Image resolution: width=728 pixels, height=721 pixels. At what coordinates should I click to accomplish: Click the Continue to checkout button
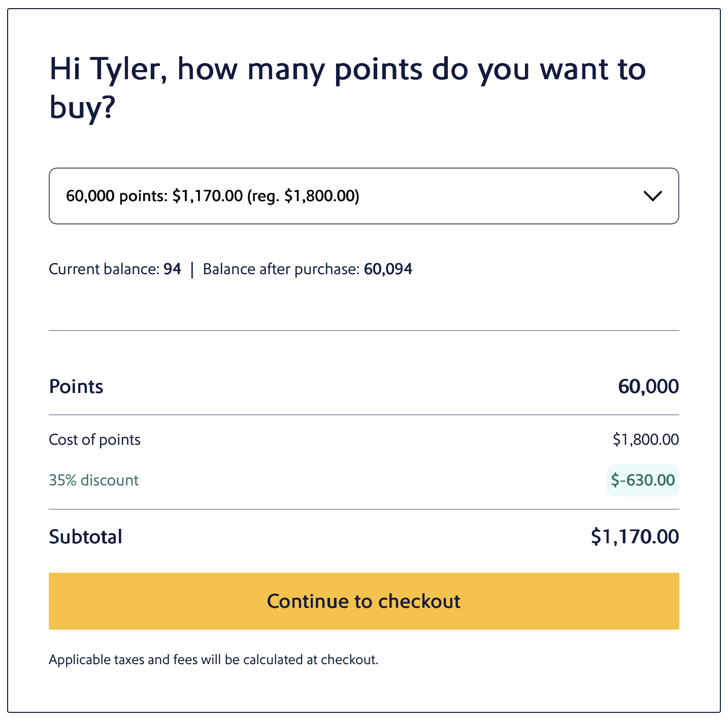(363, 601)
